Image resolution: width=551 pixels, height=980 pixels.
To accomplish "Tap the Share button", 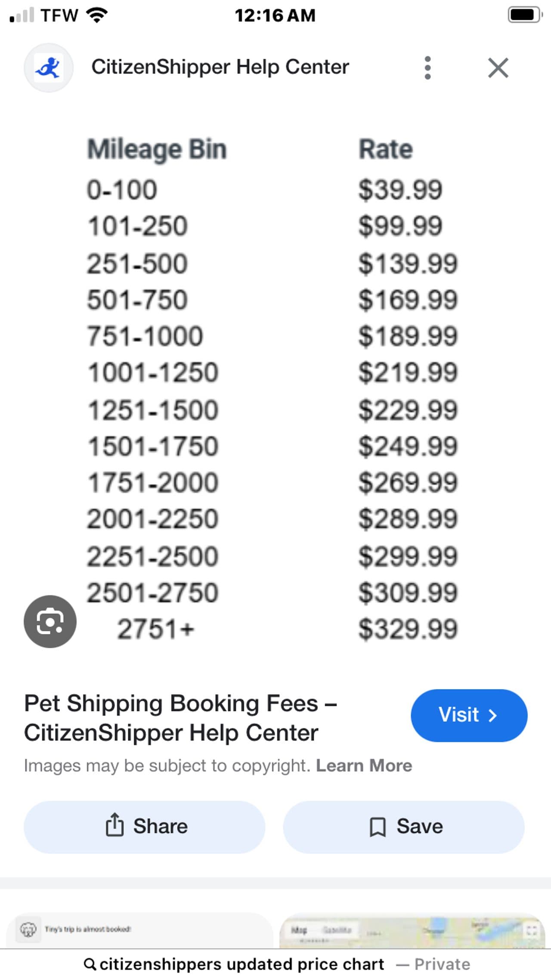I will pos(144,827).
